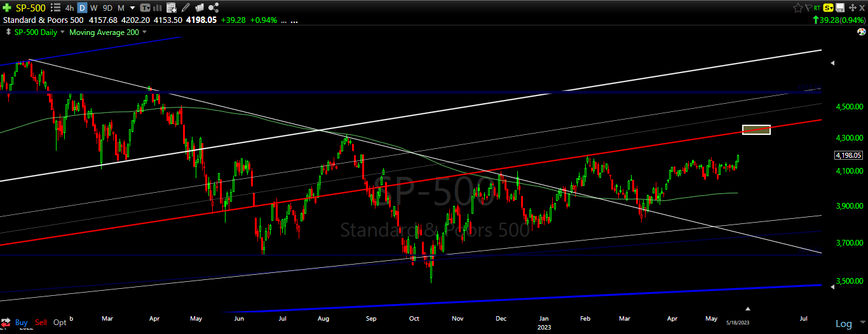Click the 4202.20 high price value

pyautogui.click(x=135, y=20)
